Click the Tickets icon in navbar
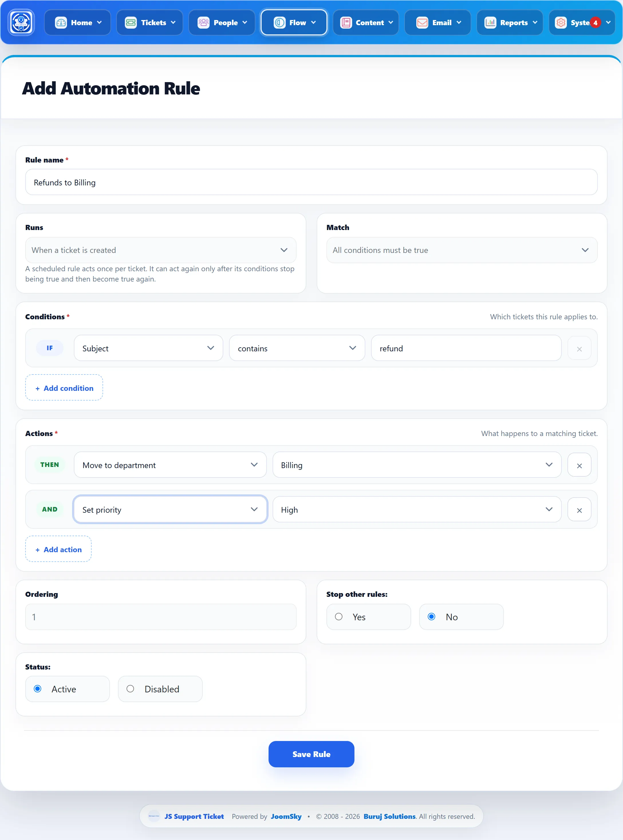The width and height of the screenshot is (623, 840). click(131, 23)
